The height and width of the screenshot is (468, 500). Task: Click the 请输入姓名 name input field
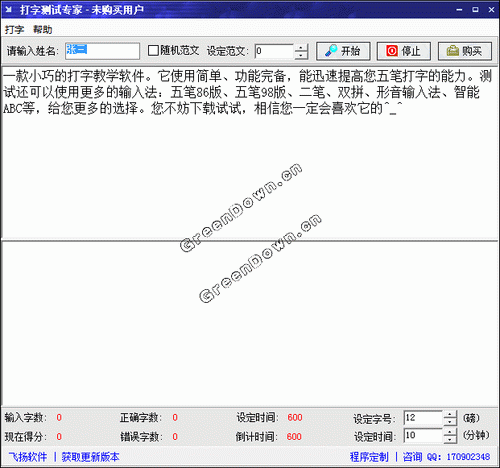pyautogui.click(x=102, y=51)
